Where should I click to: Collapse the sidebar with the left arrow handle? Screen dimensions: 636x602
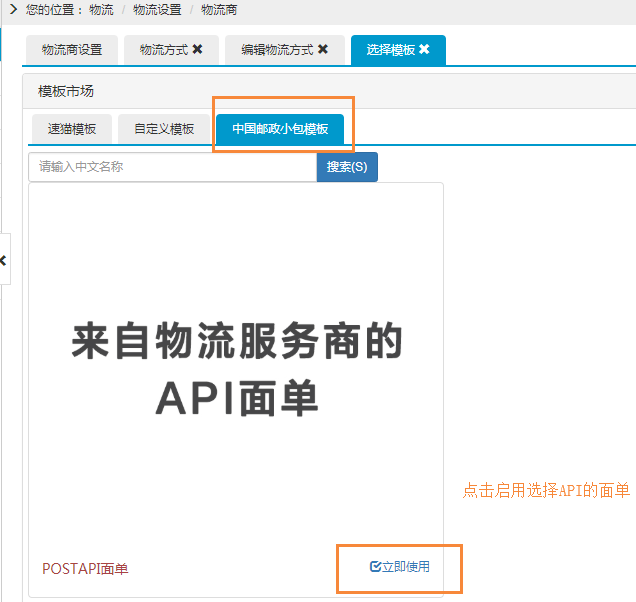(x=4, y=260)
